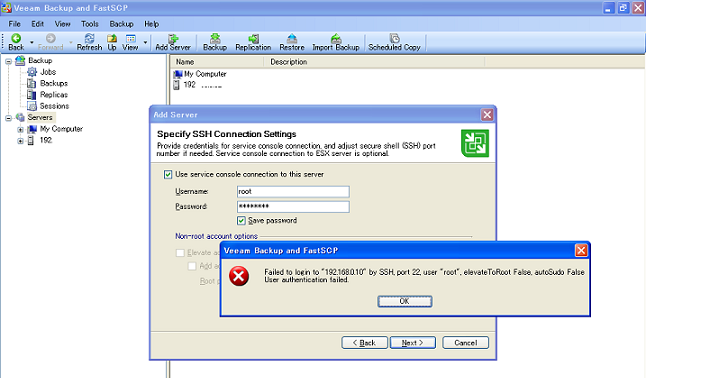Click the Back button in wizard
Viewport: 715px width, 378px height.
(364, 343)
